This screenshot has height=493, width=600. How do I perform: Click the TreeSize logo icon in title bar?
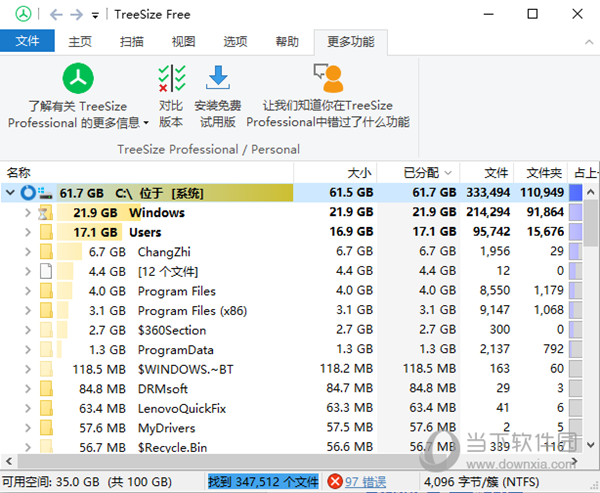tap(23, 15)
